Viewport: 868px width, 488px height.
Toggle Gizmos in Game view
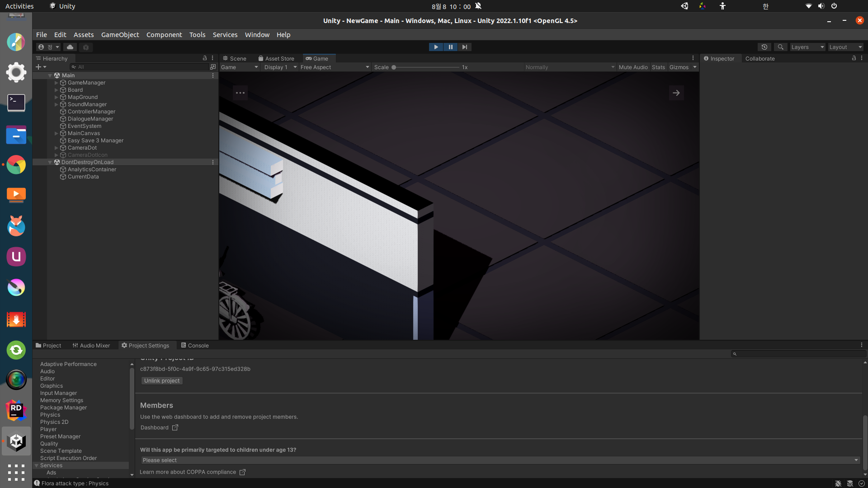click(x=679, y=67)
